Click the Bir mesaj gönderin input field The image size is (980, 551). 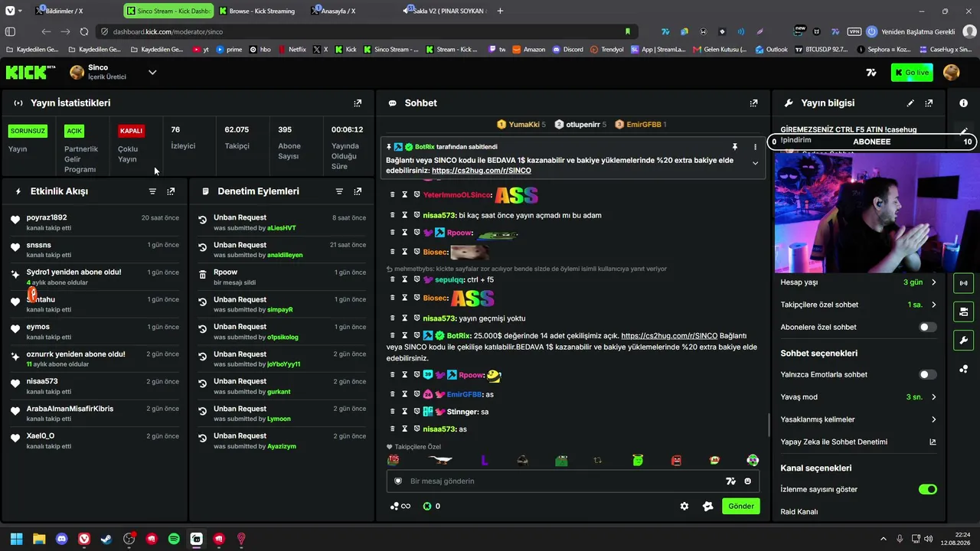[563, 481]
